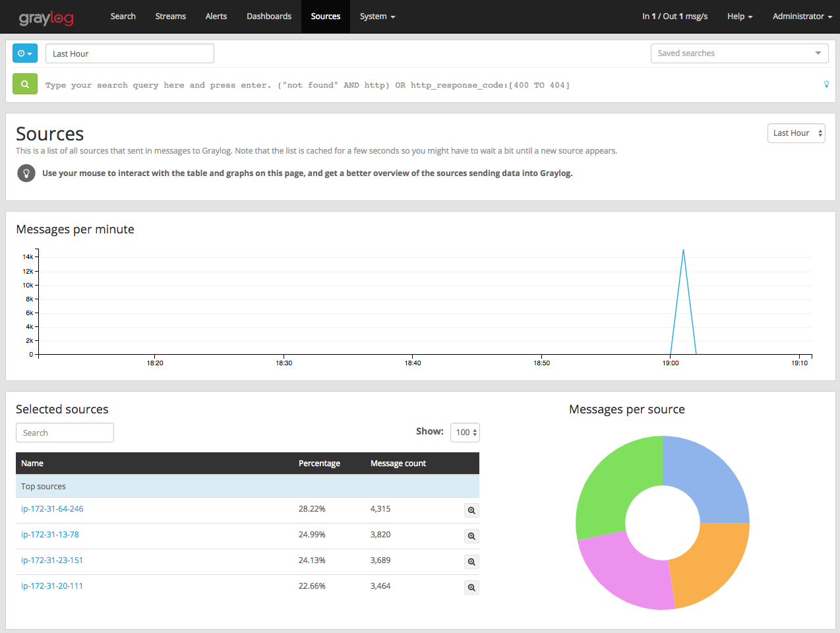Viewport: 840px width, 633px height.
Task: Click magnifier icon for ip-172-31-13-78 row
Action: coord(471,536)
